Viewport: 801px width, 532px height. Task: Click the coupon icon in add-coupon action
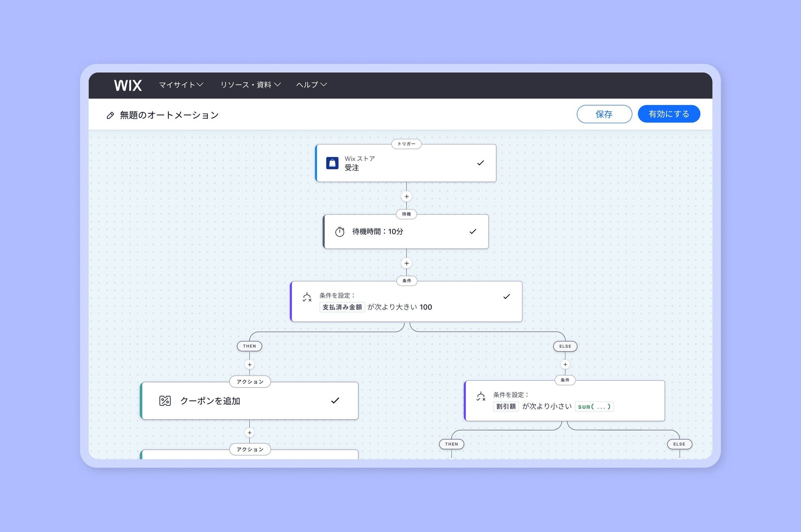165,401
